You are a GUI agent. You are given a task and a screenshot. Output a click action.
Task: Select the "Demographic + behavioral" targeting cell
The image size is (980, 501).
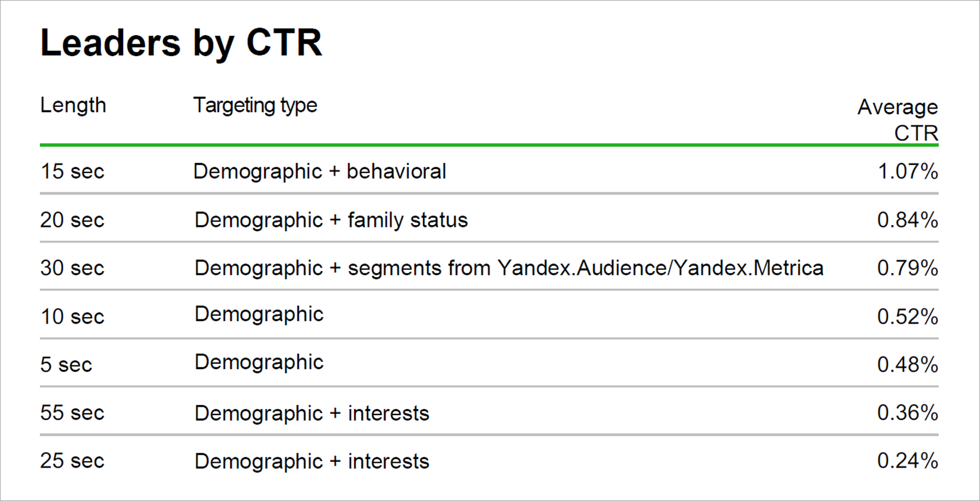(320, 171)
